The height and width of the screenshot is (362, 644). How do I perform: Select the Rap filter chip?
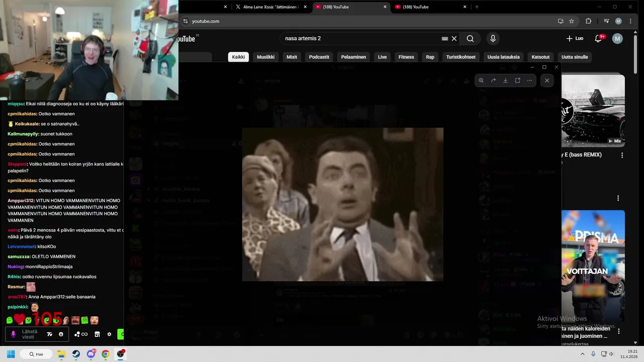pyautogui.click(x=430, y=57)
